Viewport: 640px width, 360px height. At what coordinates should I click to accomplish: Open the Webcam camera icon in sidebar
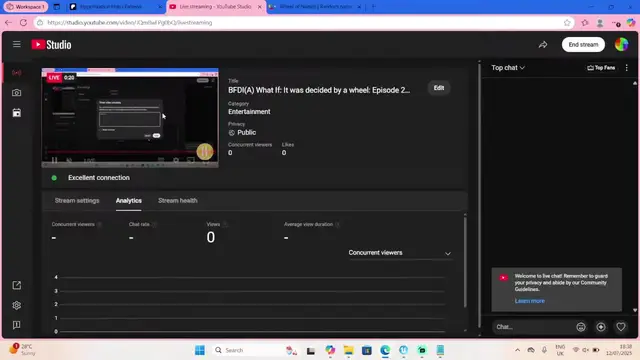[x=17, y=93]
